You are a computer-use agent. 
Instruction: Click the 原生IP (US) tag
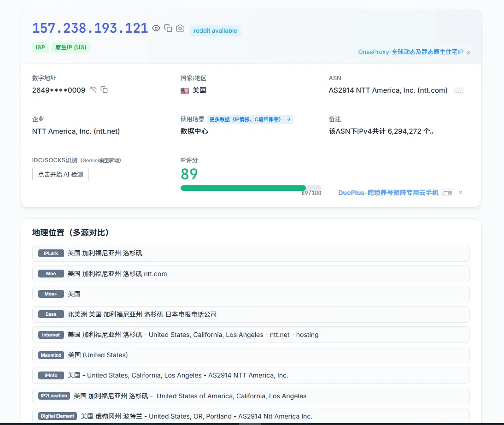[x=70, y=47]
